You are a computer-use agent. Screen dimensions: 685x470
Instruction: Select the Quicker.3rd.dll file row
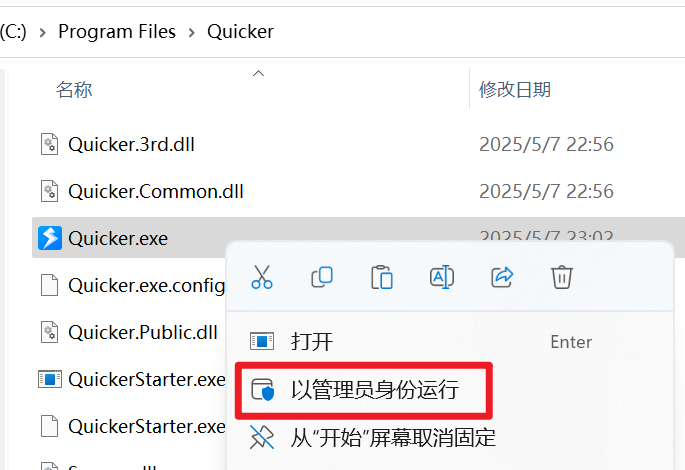(x=358, y=145)
